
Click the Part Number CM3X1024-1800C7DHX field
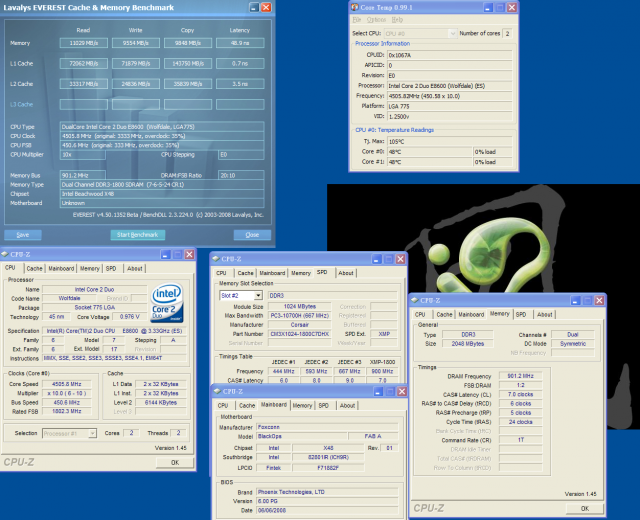click(x=300, y=334)
